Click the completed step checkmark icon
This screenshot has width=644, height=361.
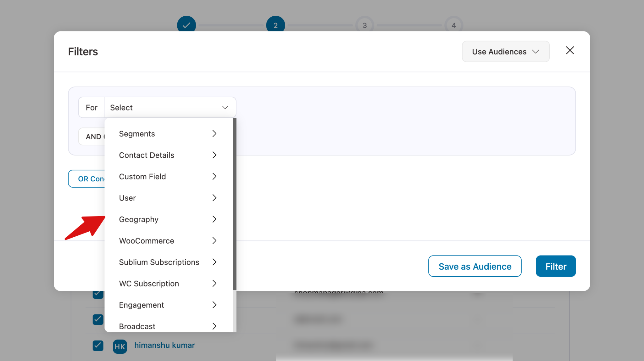click(x=186, y=25)
